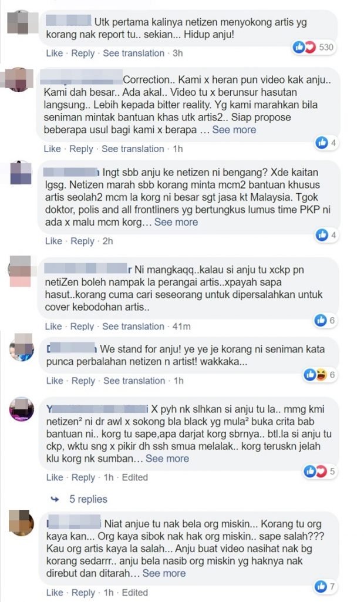Open the like reactions on the Ni mangkaqq comment
The height and width of the screenshot is (602, 364).
[321, 320]
